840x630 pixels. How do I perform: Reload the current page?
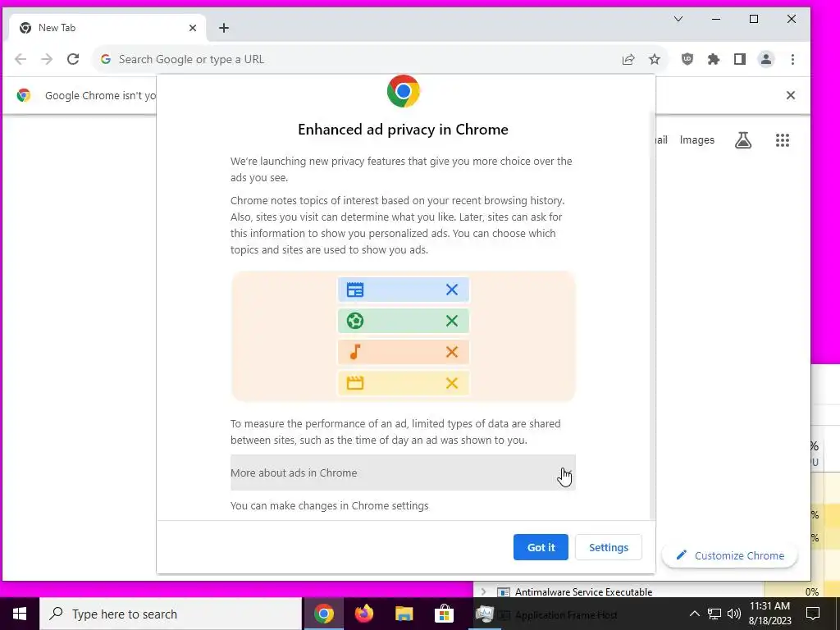[73, 59]
